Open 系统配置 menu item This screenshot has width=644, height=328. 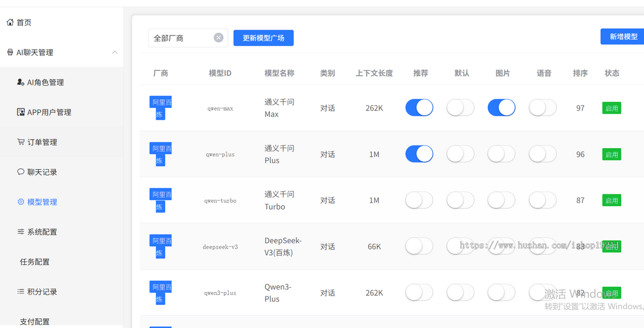[x=62, y=232]
